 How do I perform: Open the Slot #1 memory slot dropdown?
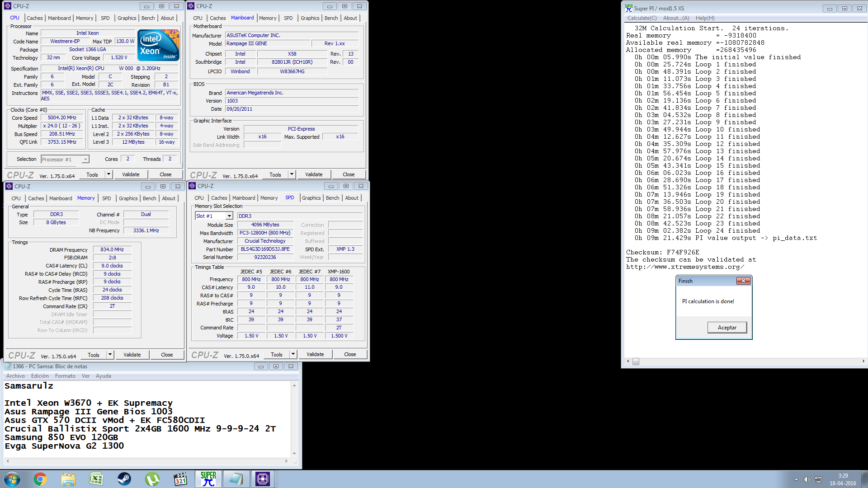click(x=229, y=216)
